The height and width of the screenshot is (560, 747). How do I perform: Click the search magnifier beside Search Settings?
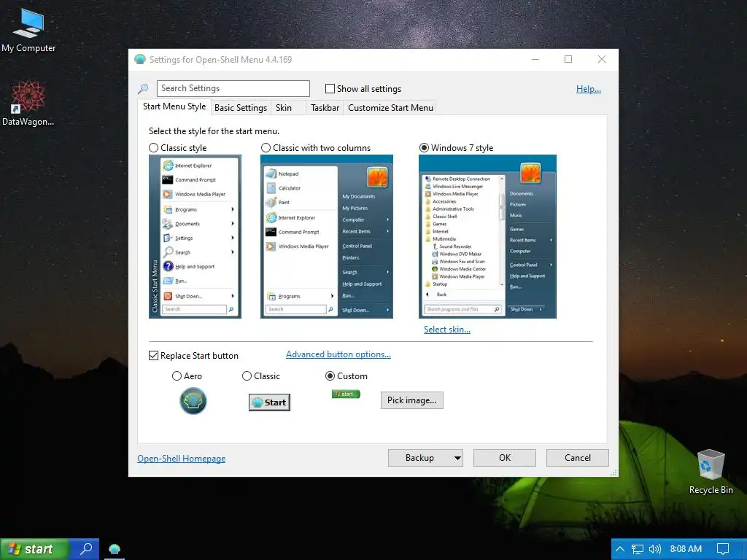[143, 88]
